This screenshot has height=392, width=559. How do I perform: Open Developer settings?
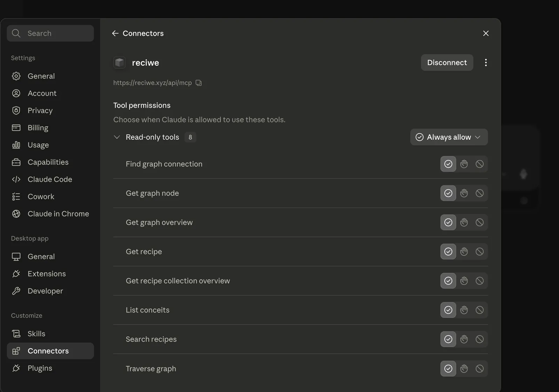[x=50, y=291]
